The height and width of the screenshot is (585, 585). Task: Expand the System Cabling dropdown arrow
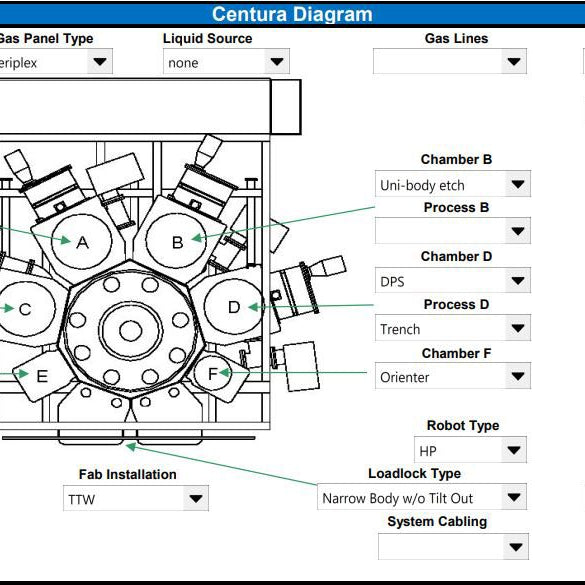click(516, 547)
